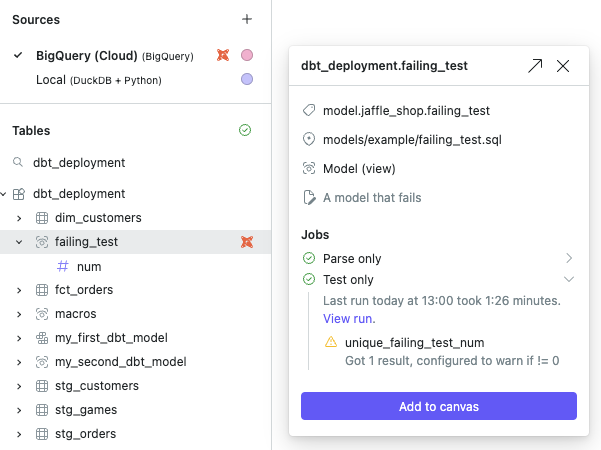Click the hash icon for num column
601x450 pixels.
tap(63, 266)
